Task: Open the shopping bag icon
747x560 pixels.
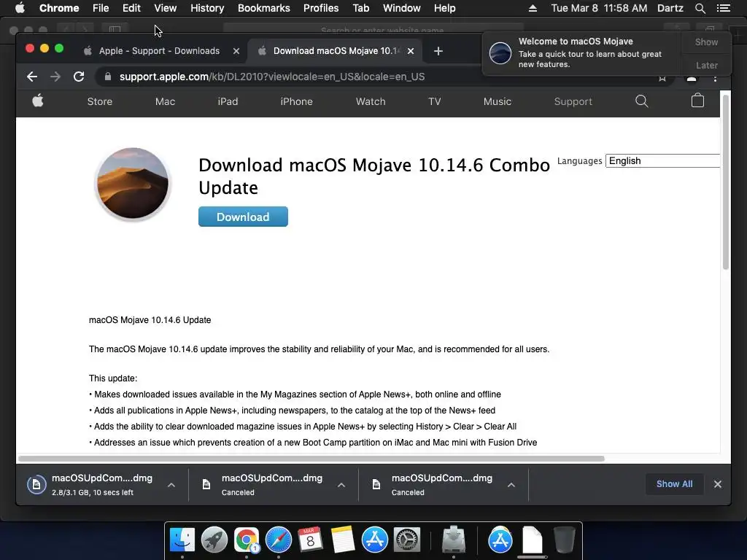Action: pos(697,101)
